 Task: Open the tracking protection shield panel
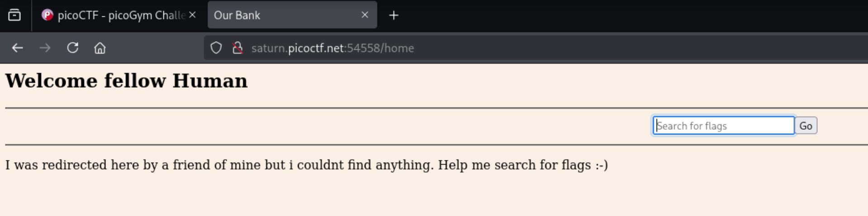click(216, 48)
